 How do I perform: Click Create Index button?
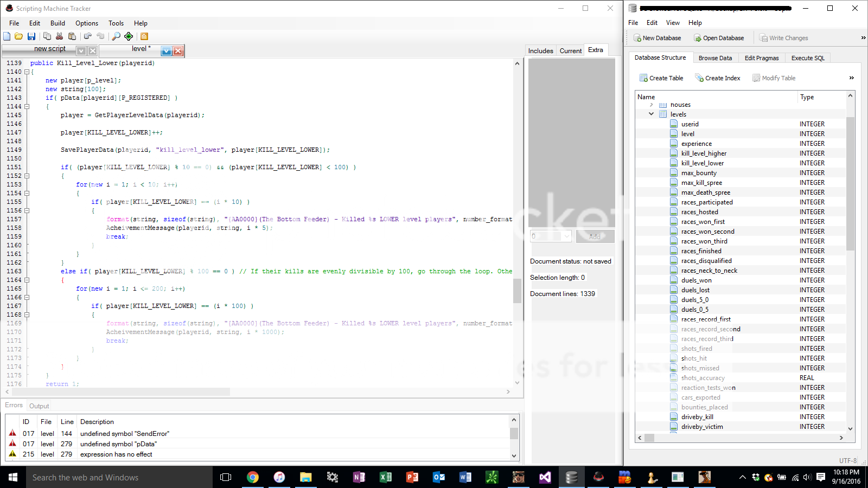[718, 78]
